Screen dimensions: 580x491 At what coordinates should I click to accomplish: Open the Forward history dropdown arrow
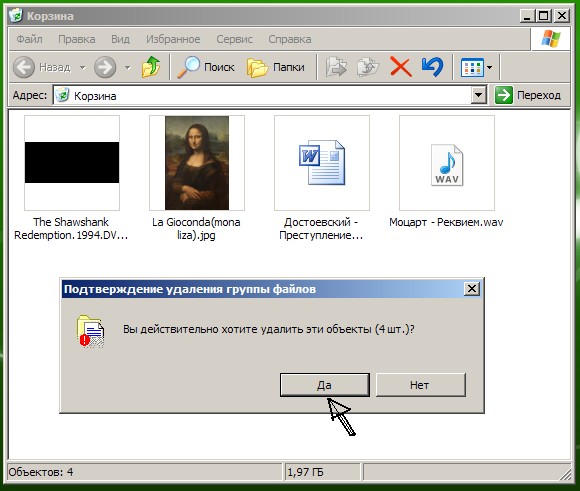click(x=128, y=68)
